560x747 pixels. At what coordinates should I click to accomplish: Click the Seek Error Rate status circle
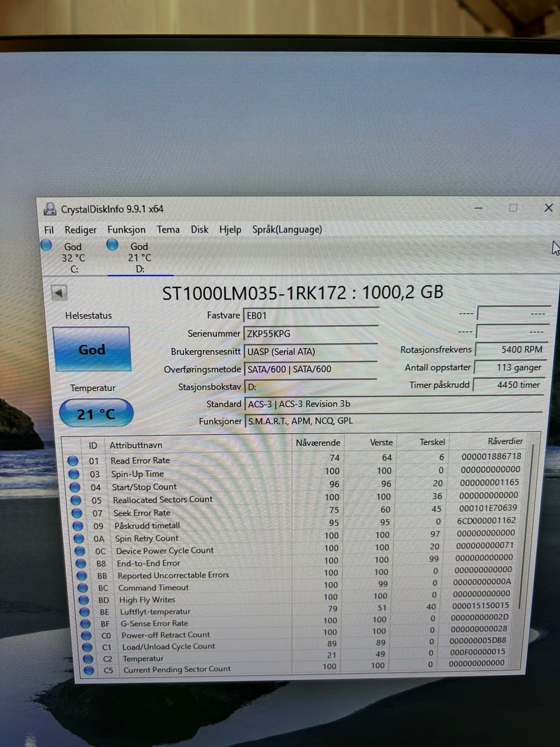click(77, 513)
